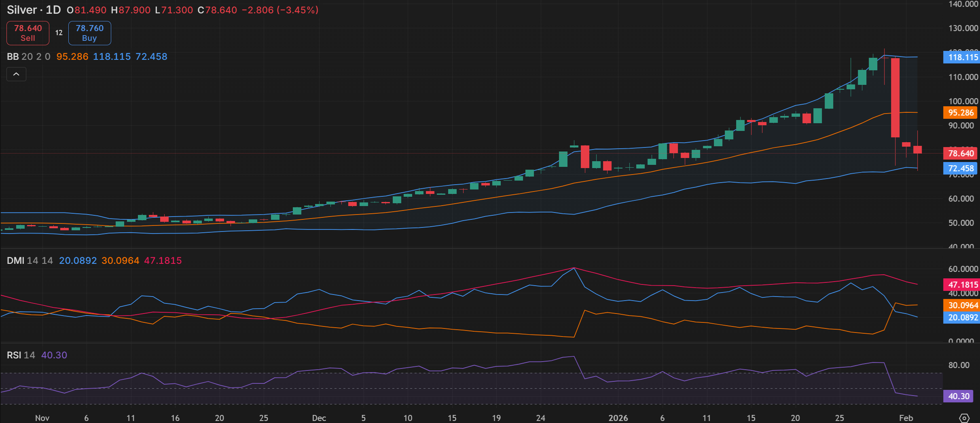Click the pink 47.1815 ADX axis label

tap(963, 285)
